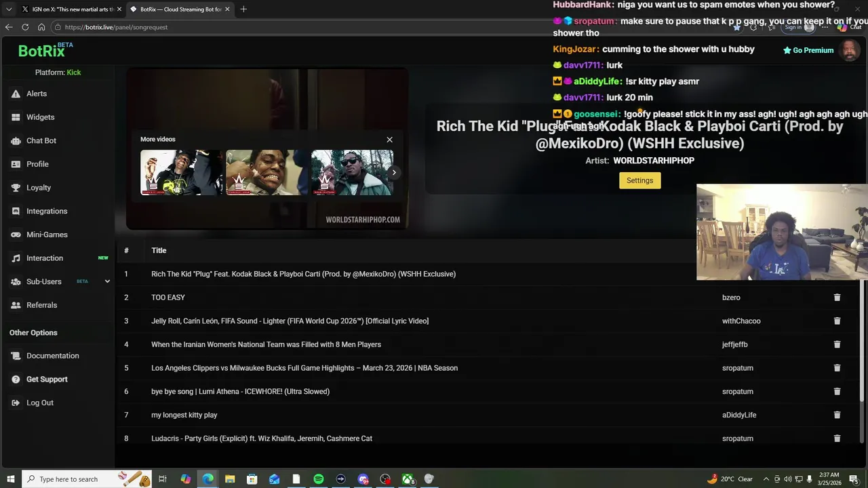Click requester name jeffjeffb
The height and width of the screenshot is (488, 868).
tap(735, 344)
